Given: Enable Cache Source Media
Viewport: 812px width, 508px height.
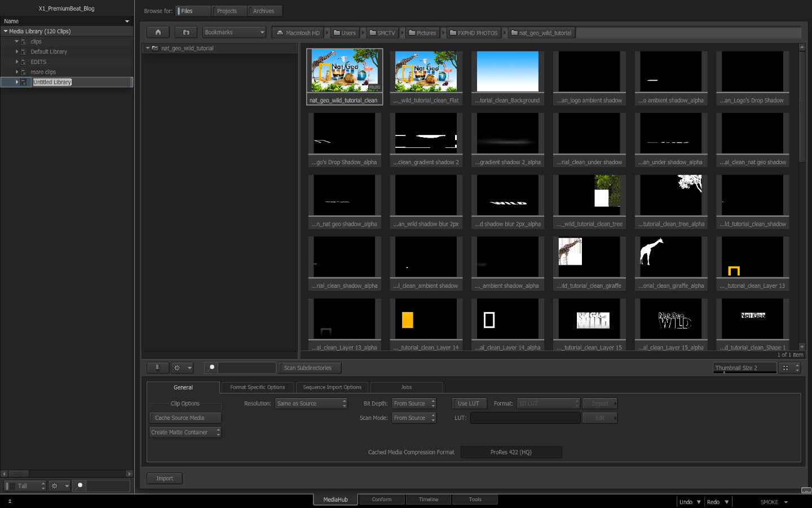Looking at the screenshot, I should click(185, 418).
